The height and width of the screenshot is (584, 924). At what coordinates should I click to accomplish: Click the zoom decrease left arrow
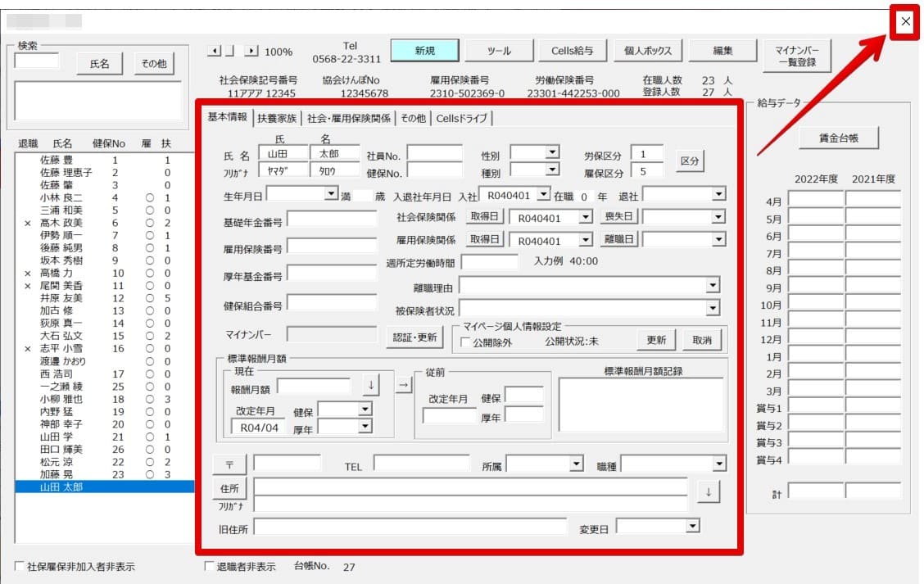[x=215, y=52]
